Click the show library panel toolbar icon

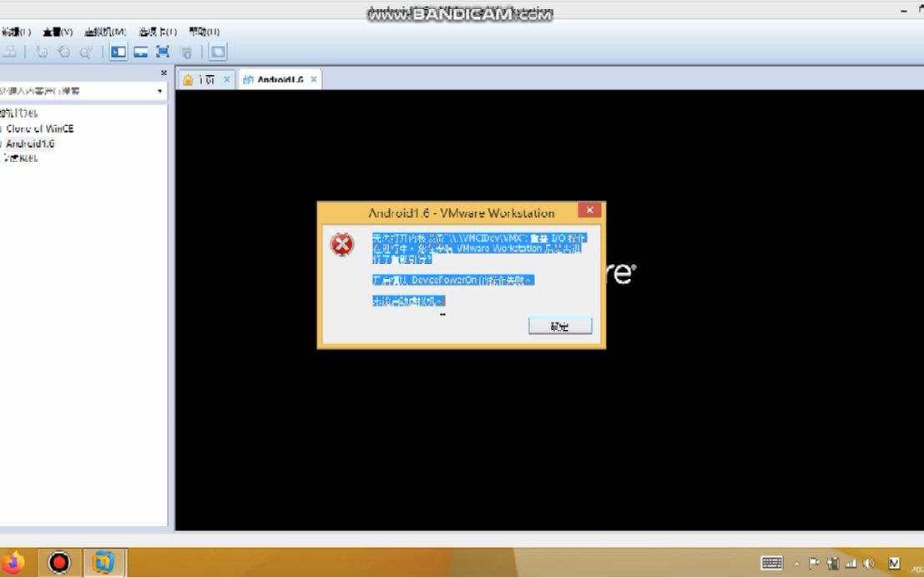118,51
